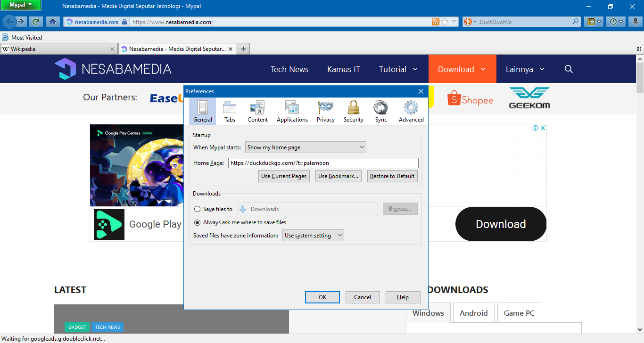
Task: Open the 'When Mypal starts' dropdown
Action: 305,147
